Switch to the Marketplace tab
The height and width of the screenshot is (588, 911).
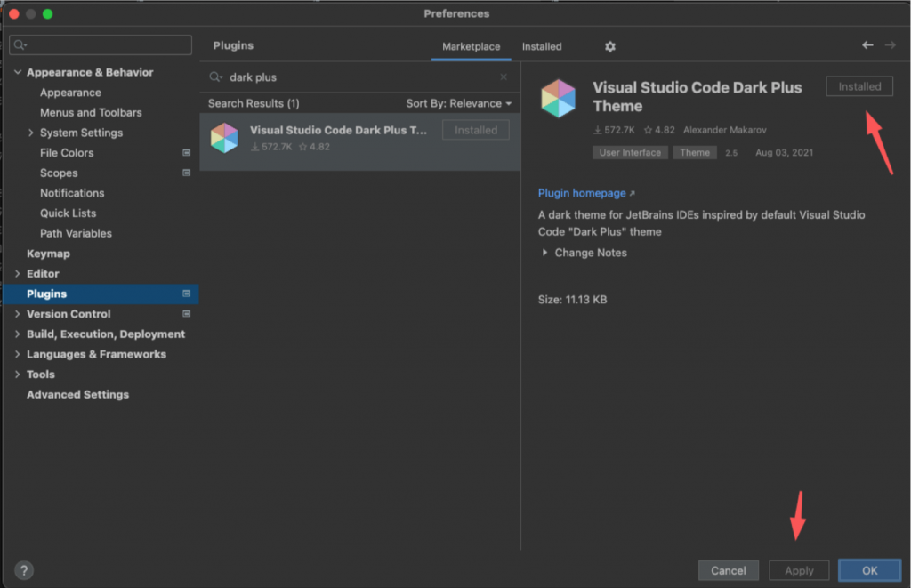(x=472, y=46)
